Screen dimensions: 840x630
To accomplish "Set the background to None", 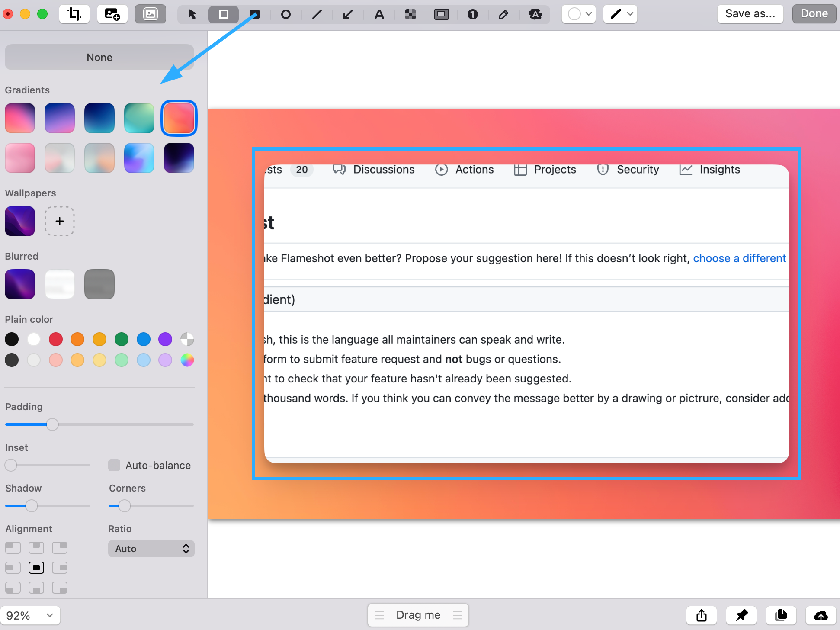I will tap(99, 57).
